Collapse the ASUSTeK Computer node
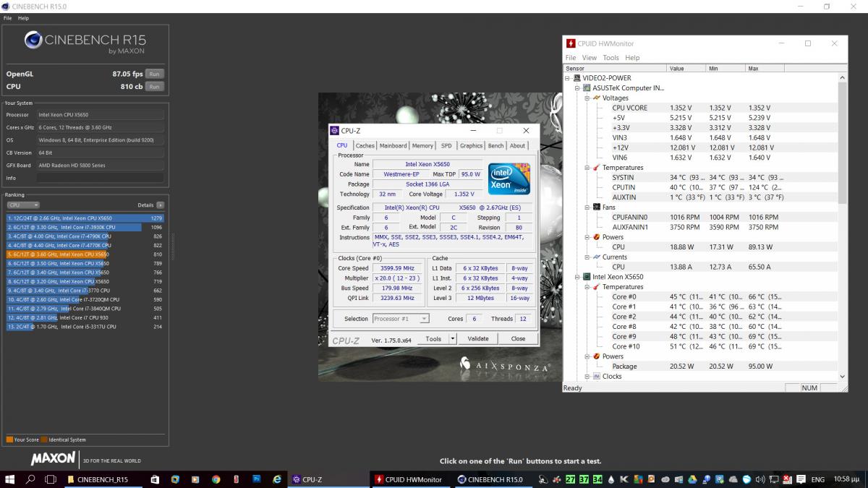 [577, 88]
